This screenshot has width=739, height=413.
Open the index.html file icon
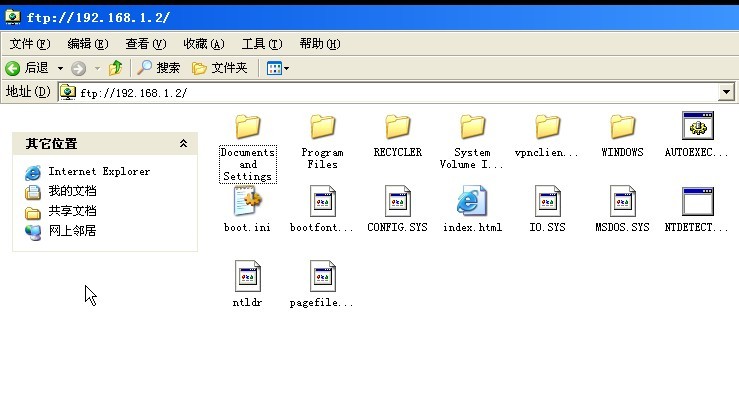472,201
